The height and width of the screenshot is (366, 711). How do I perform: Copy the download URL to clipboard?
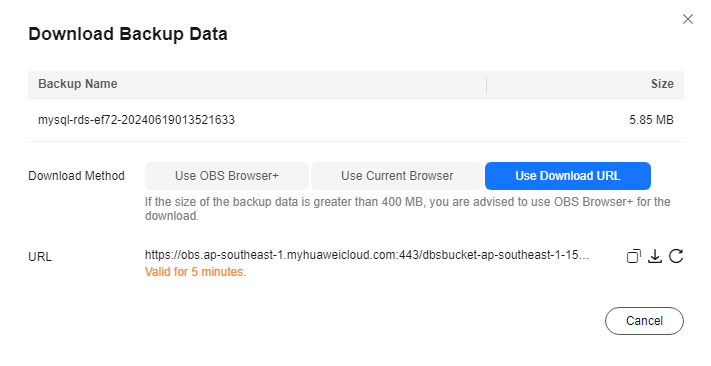[633, 256]
